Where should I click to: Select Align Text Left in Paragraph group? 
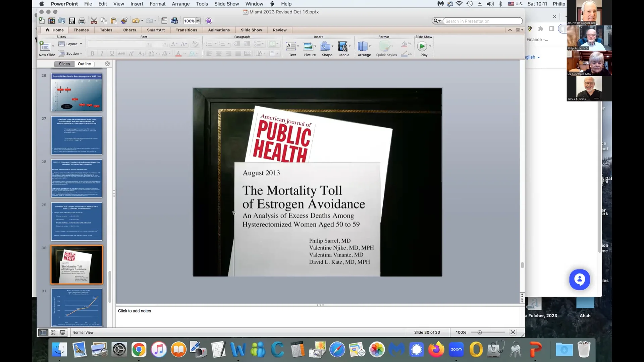(x=209, y=53)
